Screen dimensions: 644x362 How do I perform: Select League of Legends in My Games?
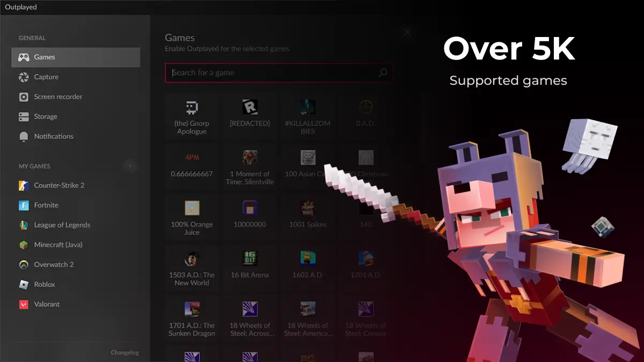[x=76, y=225]
